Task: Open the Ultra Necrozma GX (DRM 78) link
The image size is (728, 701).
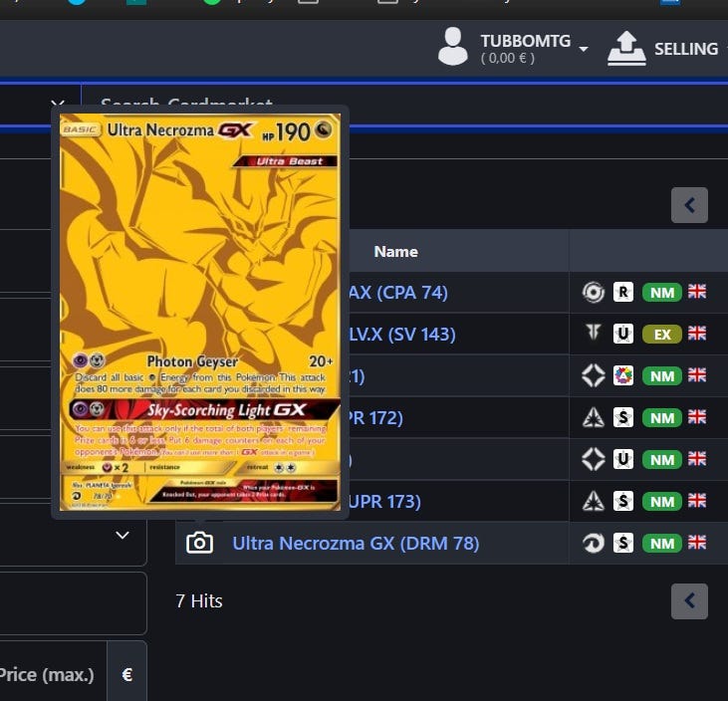Action: click(x=356, y=543)
